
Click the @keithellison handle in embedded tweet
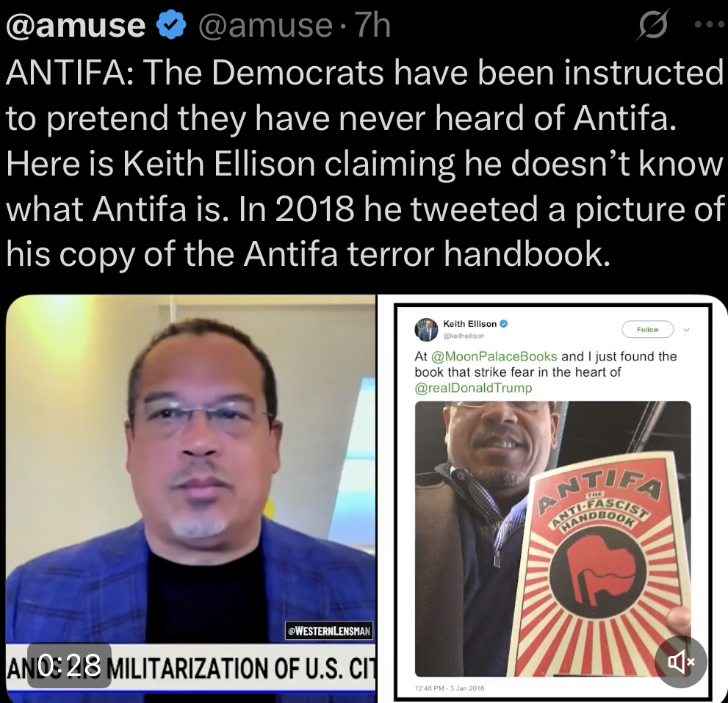click(464, 336)
